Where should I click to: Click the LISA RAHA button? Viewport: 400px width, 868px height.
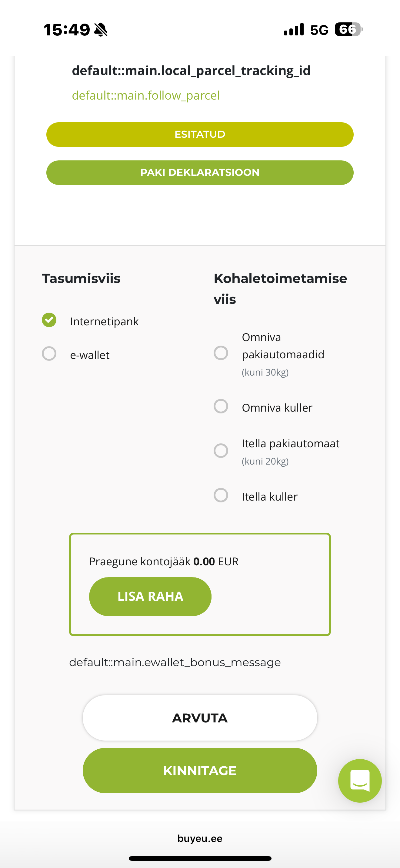(x=150, y=597)
